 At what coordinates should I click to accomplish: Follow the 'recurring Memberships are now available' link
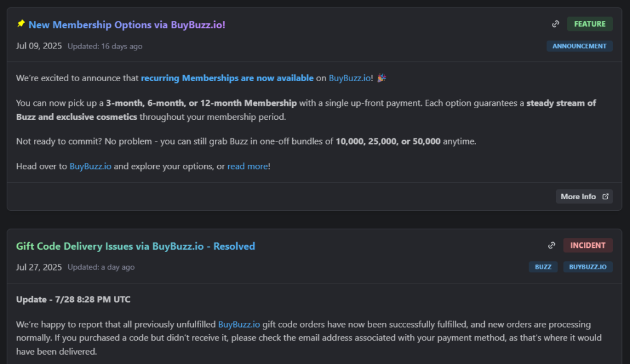(227, 78)
